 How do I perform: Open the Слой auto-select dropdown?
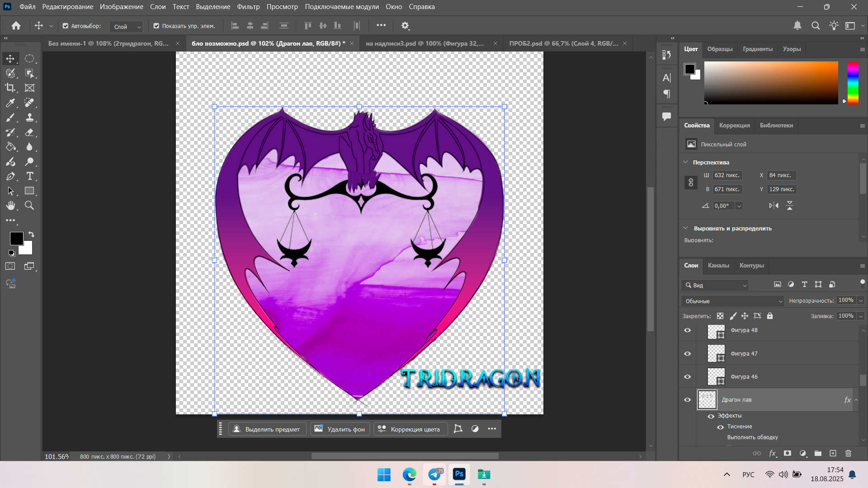click(x=127, y=27)
